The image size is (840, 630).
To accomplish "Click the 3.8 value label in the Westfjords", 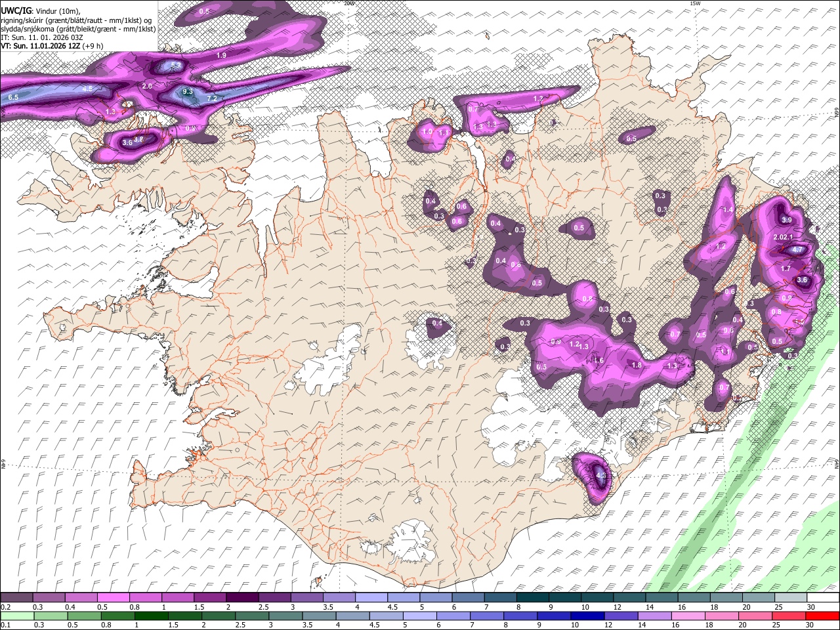I will coord(139,138).
